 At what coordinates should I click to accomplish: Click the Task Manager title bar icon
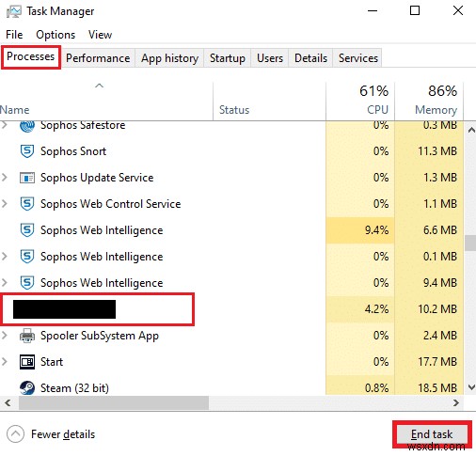[x=14, y=11]
